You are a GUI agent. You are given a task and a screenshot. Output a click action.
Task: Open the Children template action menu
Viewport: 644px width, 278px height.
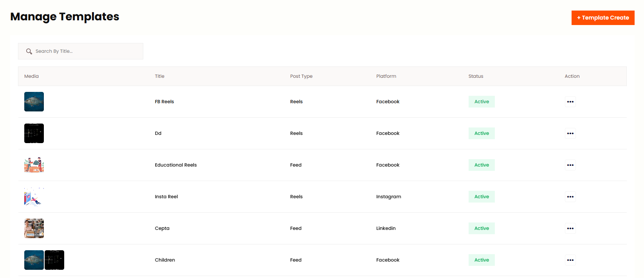pos(570,260)
